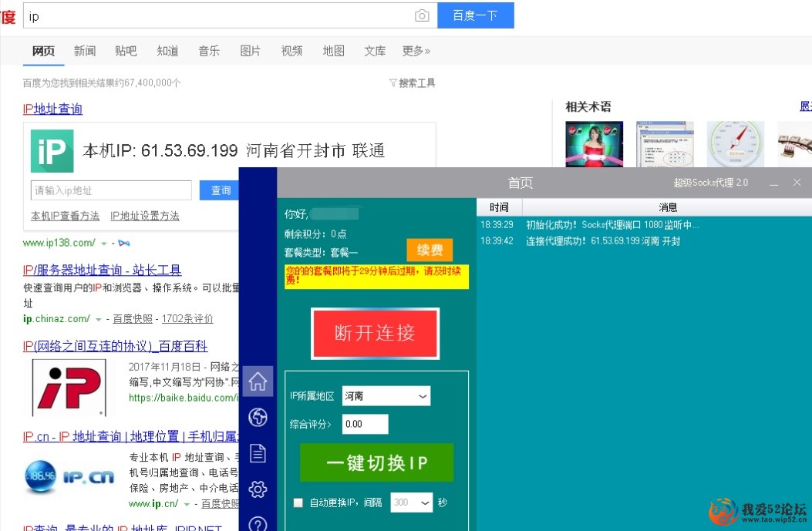Click the 综合评分 score field showing 0.00
This screenshot has width=812, height=531.
coord(365,425)
